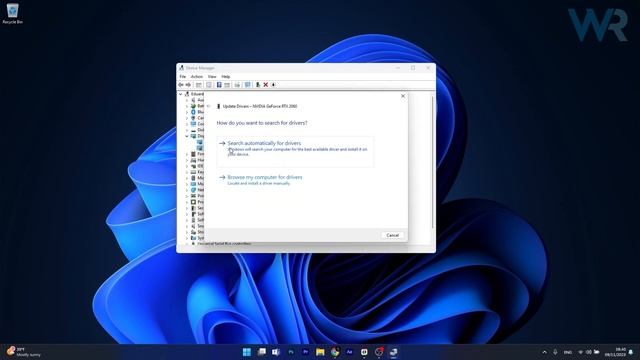The width and height of the screenshot is (640, 360).
Task: Expand the Keyboards node
Action: click(x=187, y=172)
